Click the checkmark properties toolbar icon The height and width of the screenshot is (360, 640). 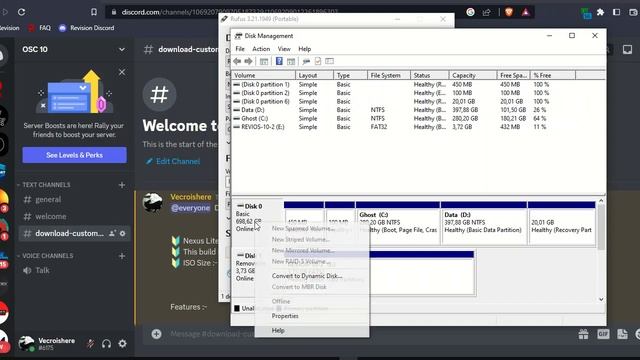318,61
